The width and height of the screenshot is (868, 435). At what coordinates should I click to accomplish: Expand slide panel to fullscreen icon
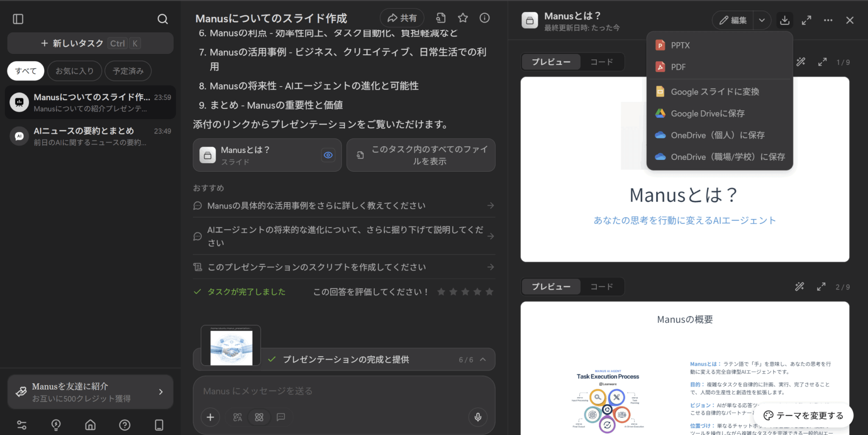pos(807,20)
